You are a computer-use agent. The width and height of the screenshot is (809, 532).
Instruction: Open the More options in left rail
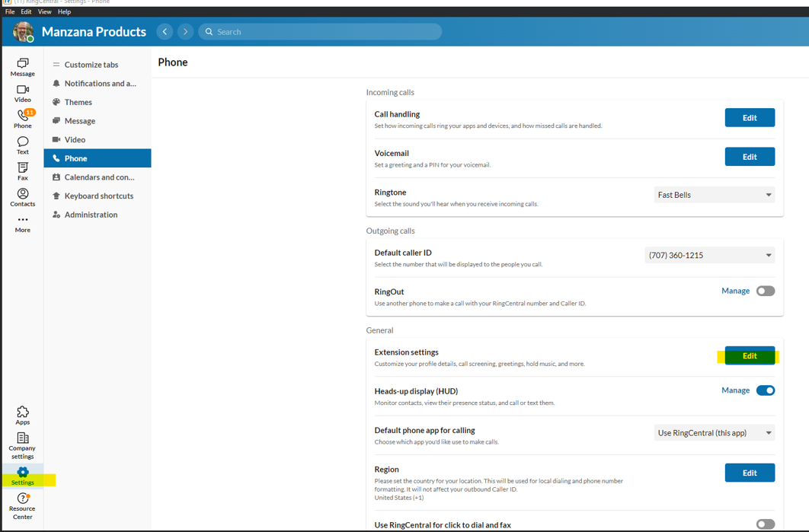[x=23, y=225]
